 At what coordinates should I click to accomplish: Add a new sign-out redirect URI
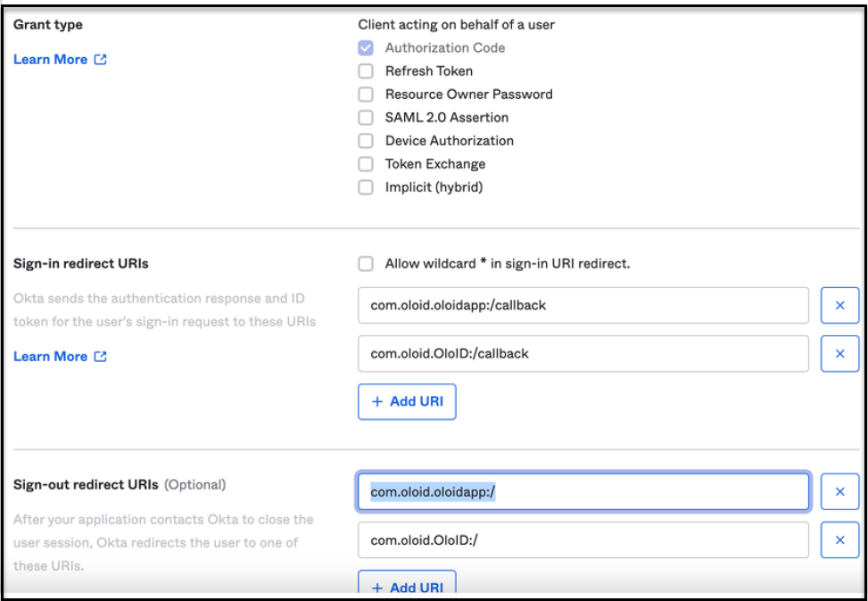click(407, 584)
